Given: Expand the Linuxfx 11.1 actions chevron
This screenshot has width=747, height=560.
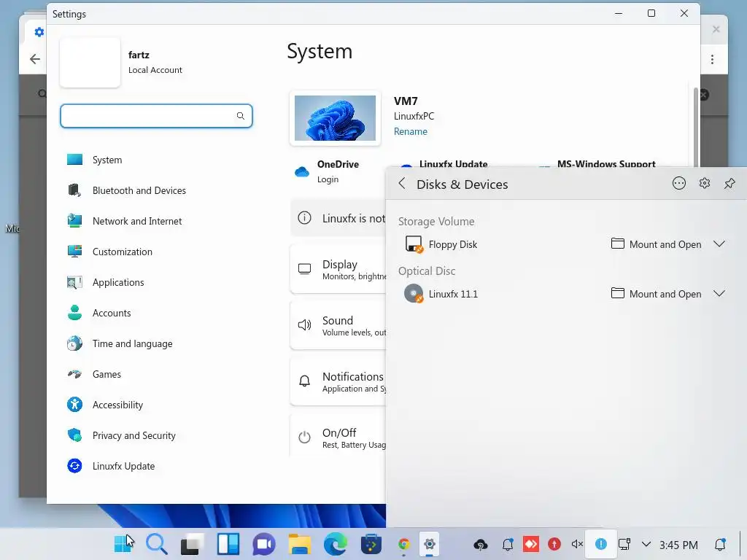Looking at the screenshot, I should pos(719,294).
